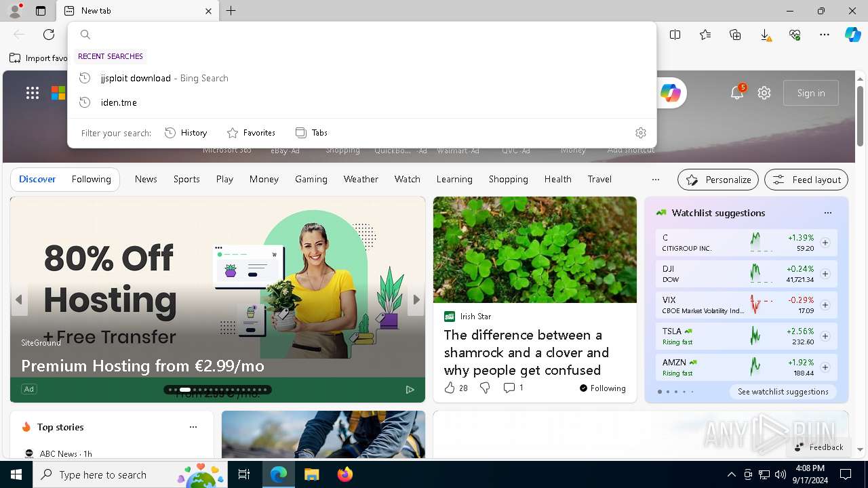Open tab actions menu icon
868x488 pixels.
pyautogui.click(x=41, y=11)
